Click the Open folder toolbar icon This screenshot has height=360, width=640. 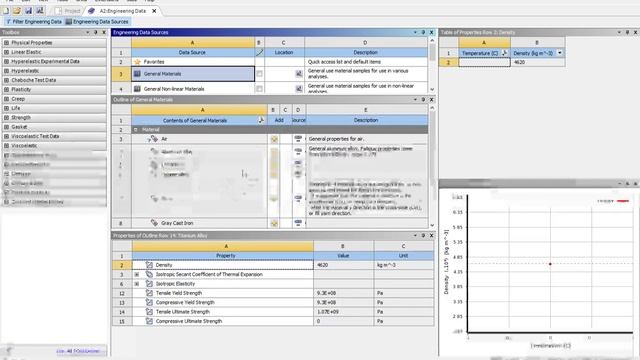pyautogui.click(x=17, y=11)
